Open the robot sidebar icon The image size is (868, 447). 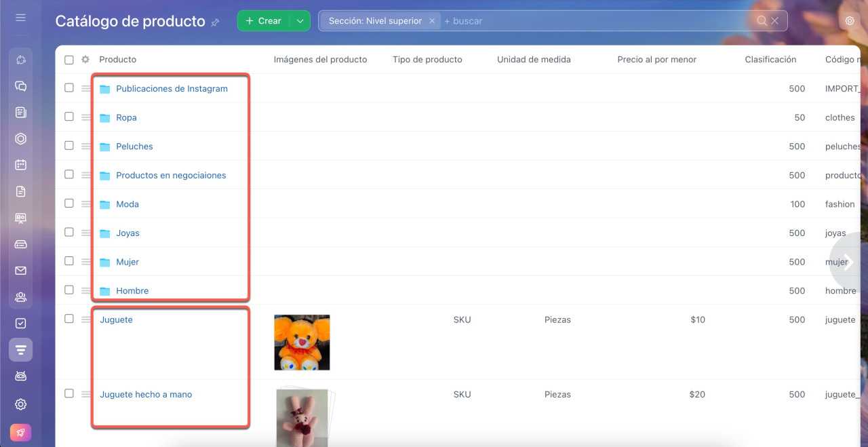tap(20, 376)
